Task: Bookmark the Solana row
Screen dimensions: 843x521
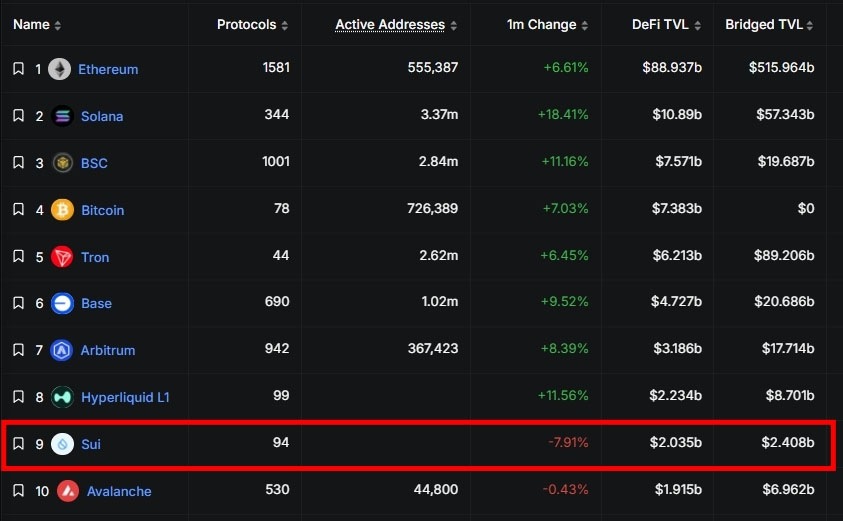Action: [x=18, y=116]
